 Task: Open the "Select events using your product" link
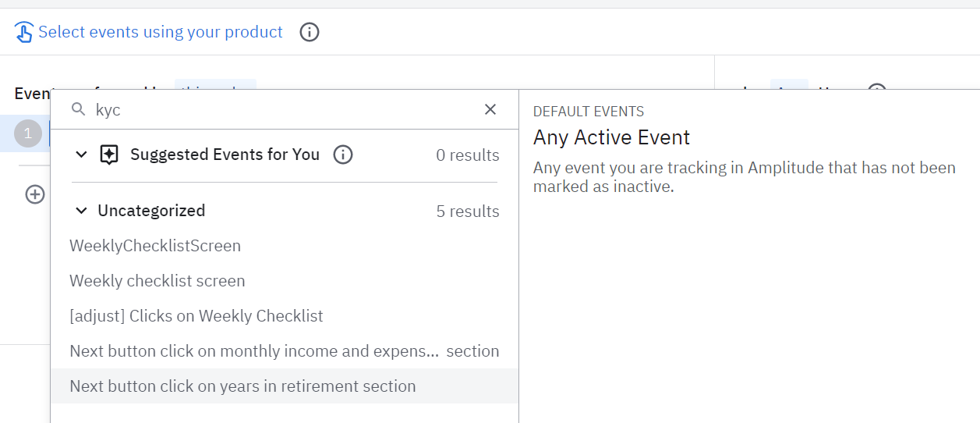tap(160, 32)
